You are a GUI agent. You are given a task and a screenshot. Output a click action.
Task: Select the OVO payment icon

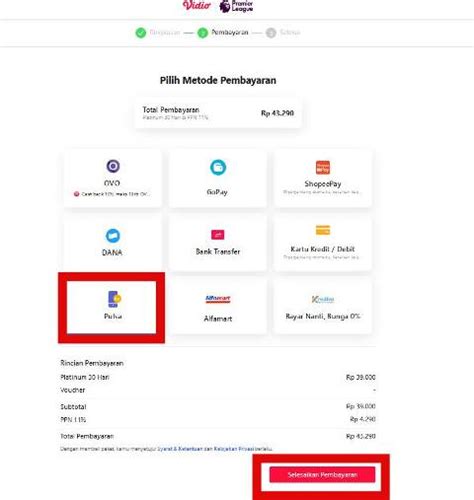coord(113,166)
